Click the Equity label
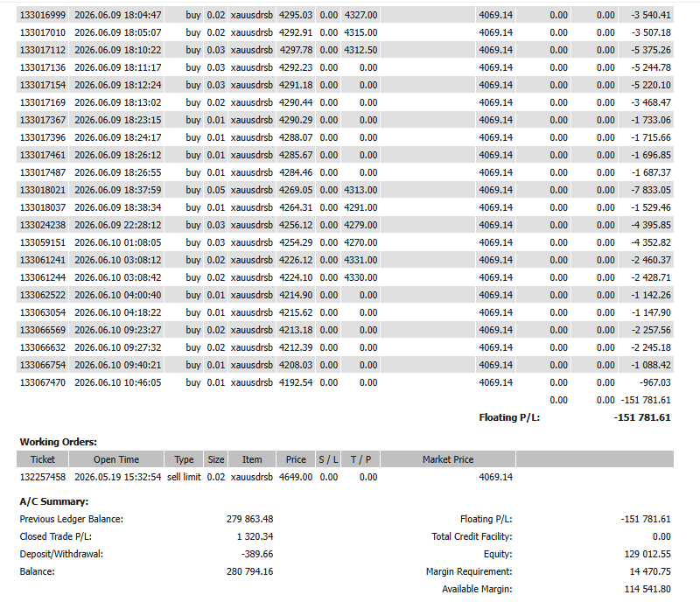Image resolution: width=700 pixels, height=602 pixels. 498,554
